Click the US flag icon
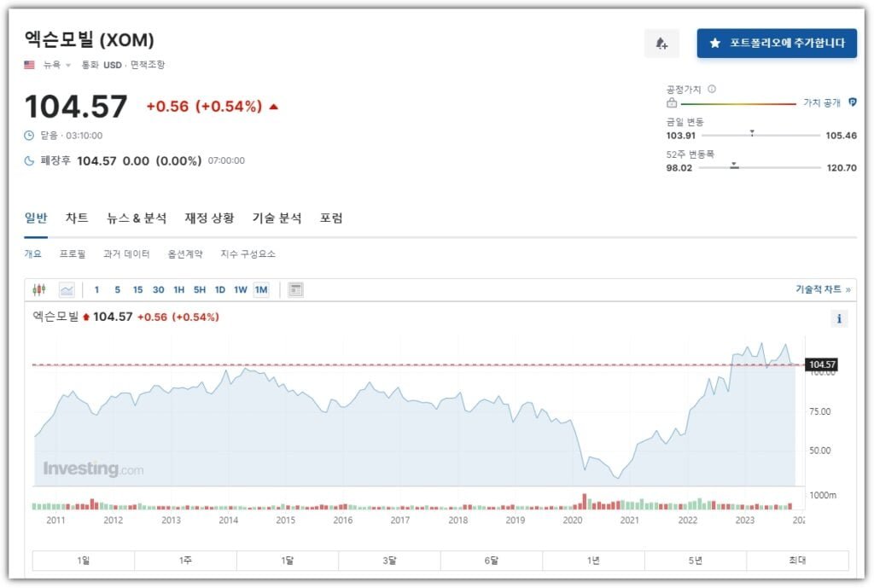The image size is (874, 588). (30, 65)
